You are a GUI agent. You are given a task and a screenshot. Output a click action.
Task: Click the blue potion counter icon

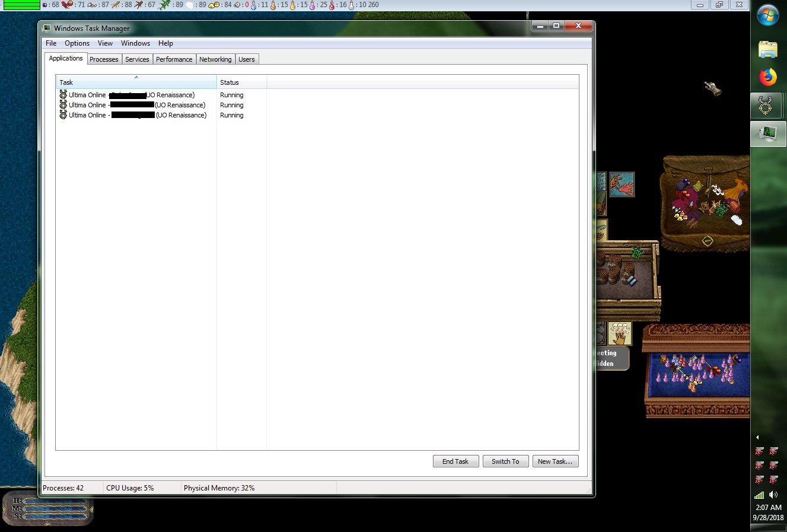[x=253, y=5]
